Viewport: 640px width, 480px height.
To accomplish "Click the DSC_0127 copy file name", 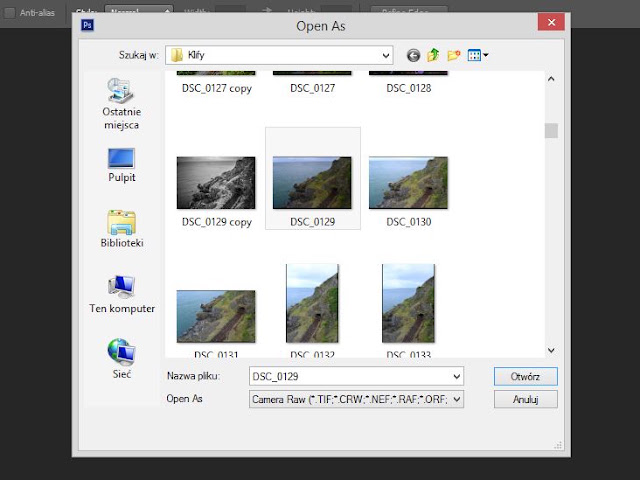I will pyautogui.click(x=217, y=88).
